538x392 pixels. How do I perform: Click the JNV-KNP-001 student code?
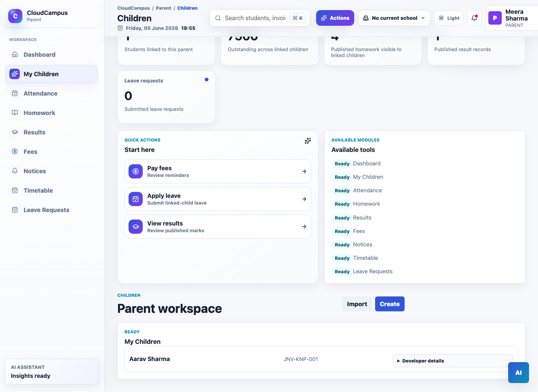point(301,359)
